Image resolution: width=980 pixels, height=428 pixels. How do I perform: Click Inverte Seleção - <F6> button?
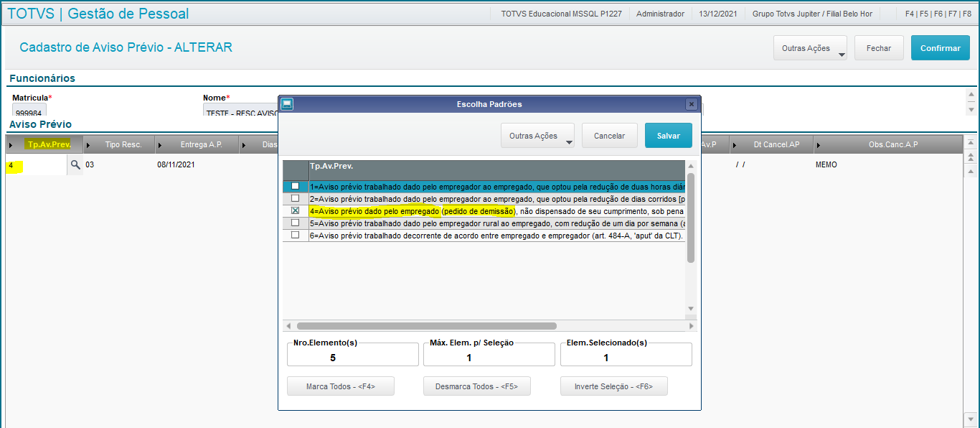tap(614, 386)
